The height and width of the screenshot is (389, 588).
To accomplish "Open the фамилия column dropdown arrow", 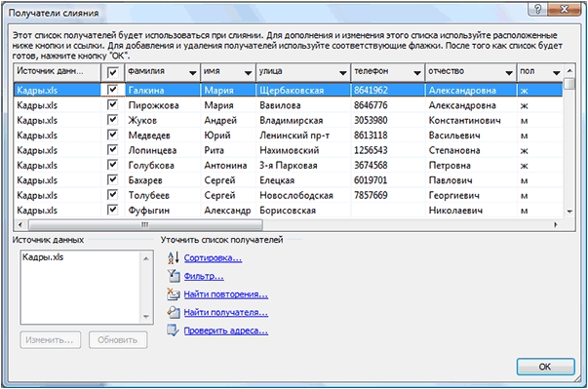I will [x=193, y=73].
